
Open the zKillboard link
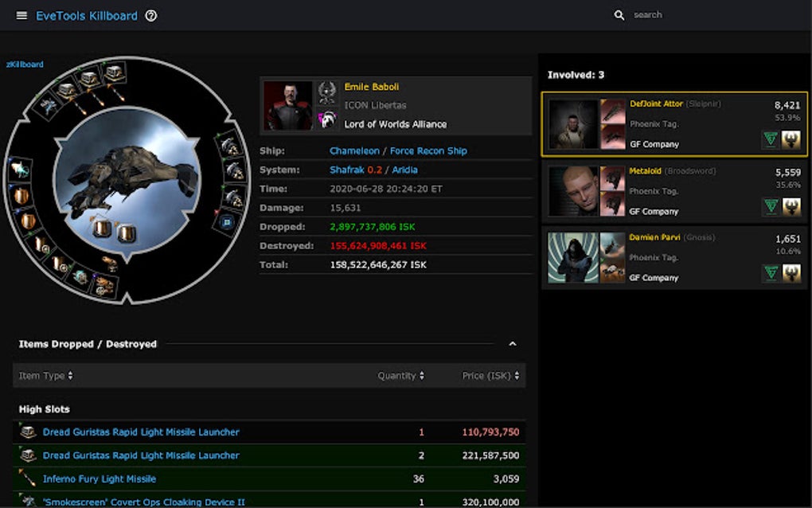click(x=25, y=64)
